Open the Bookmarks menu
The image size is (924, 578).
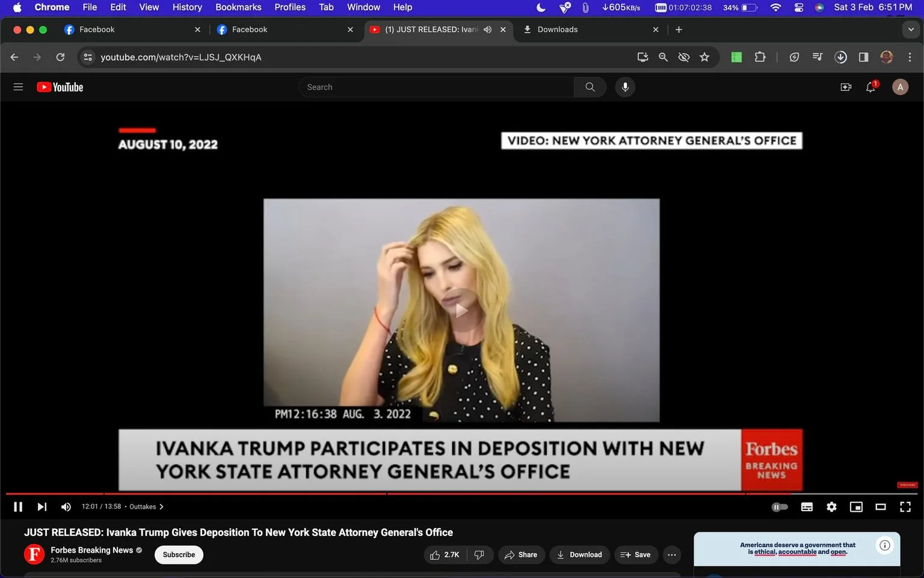pos(238,7)
